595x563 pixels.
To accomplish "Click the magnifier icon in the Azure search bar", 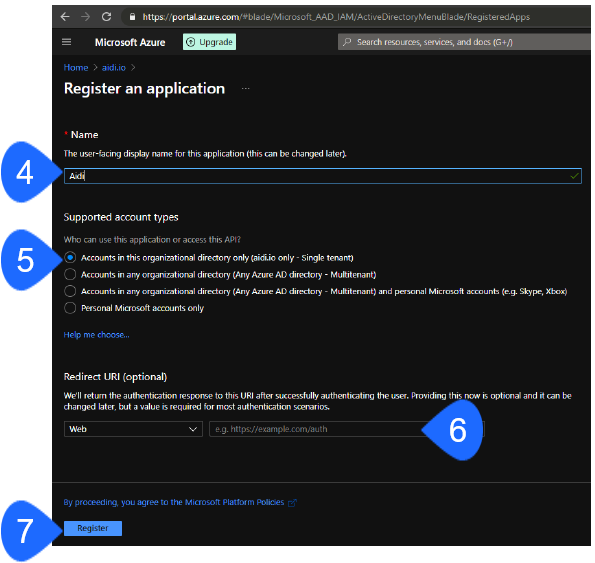I will click(347, 42).
